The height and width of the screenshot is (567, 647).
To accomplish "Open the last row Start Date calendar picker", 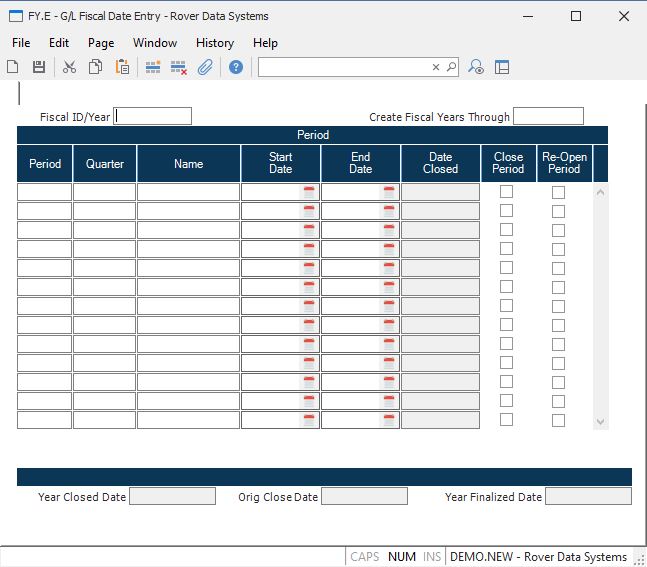I will coord(309,420).
